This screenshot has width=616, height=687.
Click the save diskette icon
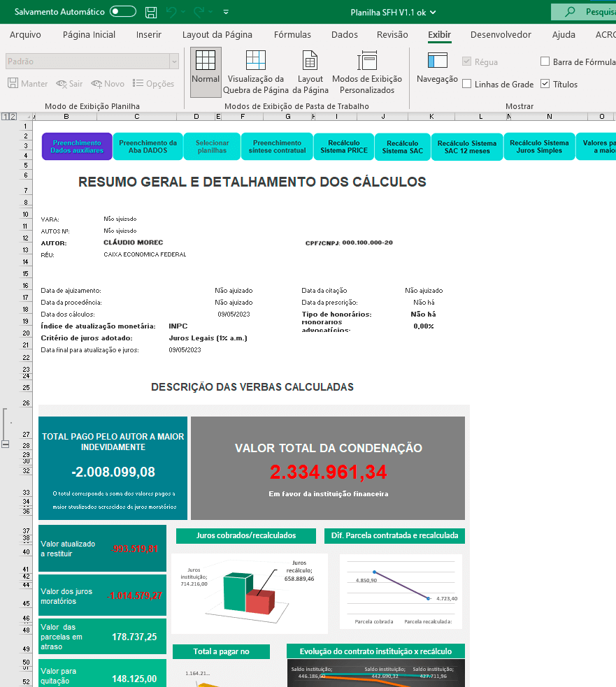pos(151,13)
